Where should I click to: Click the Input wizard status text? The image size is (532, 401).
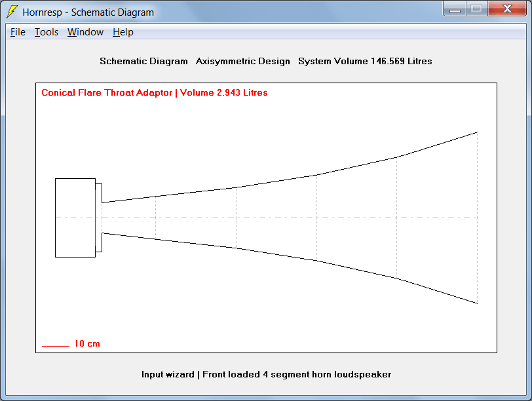pos(168,375)
